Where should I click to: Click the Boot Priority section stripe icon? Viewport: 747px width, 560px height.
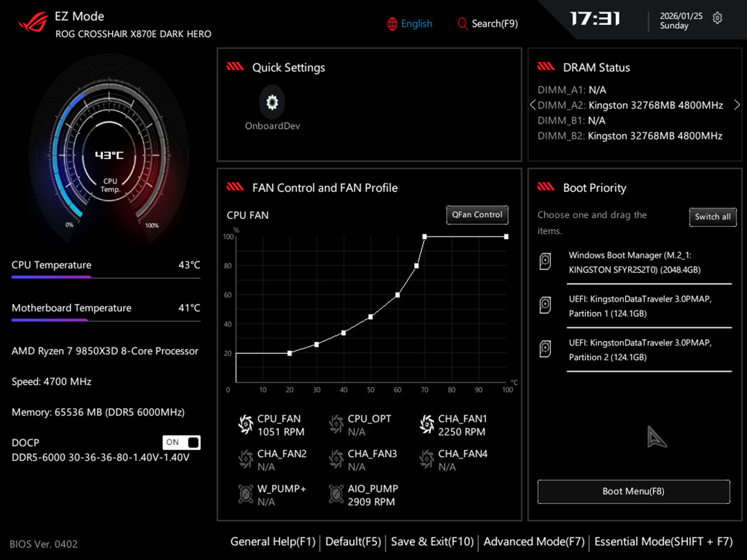[546, 187]
